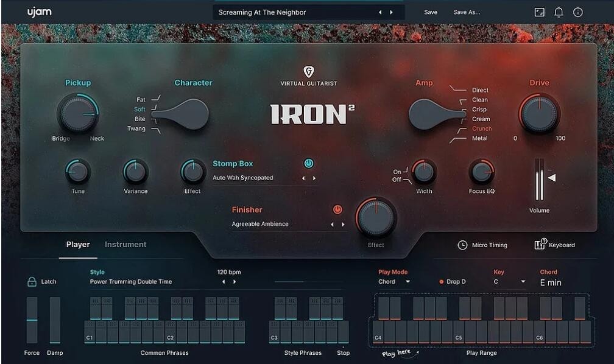614x364 pixels.
Task: Switch to the Instrument tab
Action: click(125, 244)
